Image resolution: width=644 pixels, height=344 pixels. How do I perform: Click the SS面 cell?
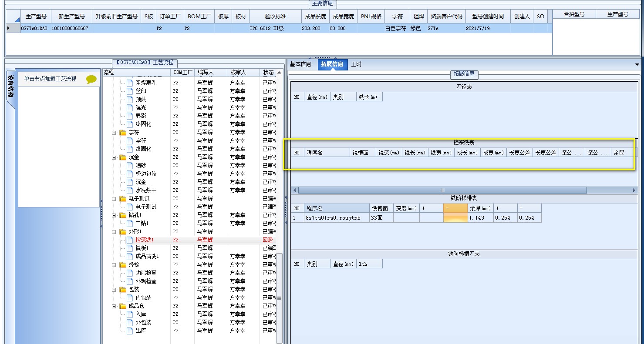click(381, 218)
